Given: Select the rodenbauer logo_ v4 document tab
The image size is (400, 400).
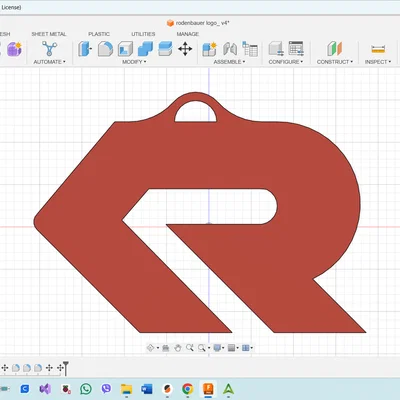Looking at the screenshot, I should pos(198,23).
